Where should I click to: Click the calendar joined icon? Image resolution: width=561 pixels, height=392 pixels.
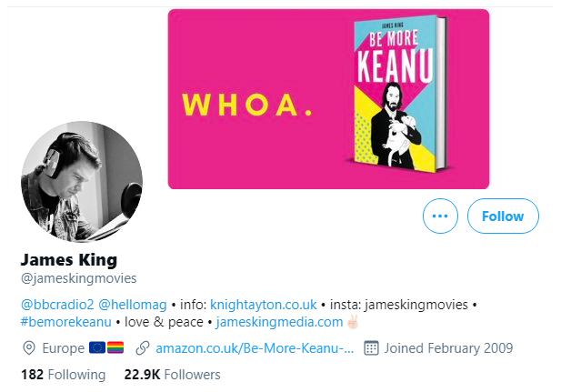point(370,347)
